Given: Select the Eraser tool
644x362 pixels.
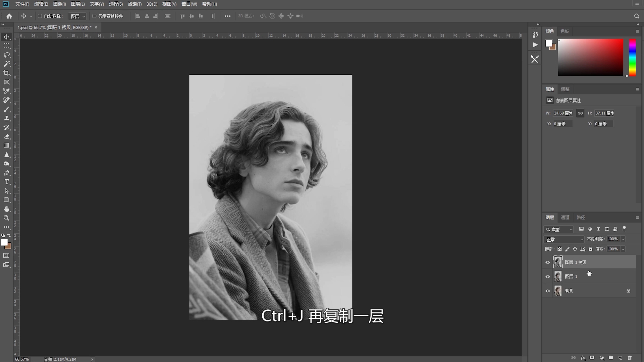Looking at the screenshot, I should pyautogui.click(x=6, y=136).
